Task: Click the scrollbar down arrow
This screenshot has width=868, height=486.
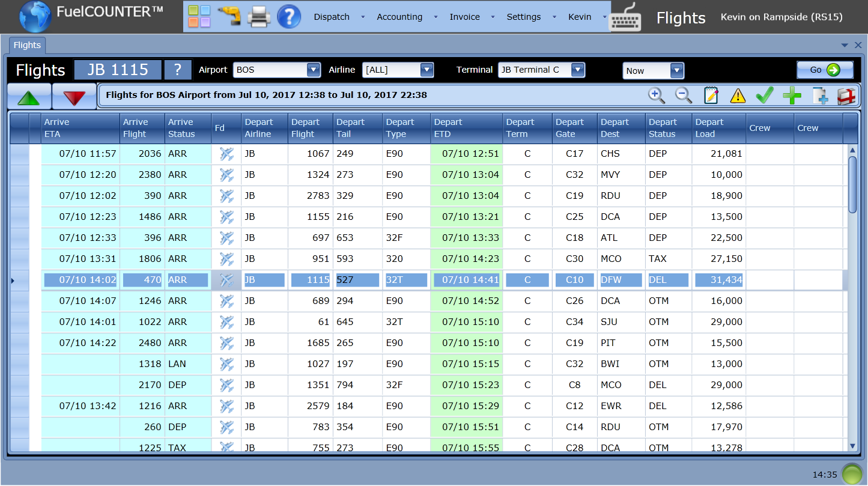Action: click(x=852, y=446)
